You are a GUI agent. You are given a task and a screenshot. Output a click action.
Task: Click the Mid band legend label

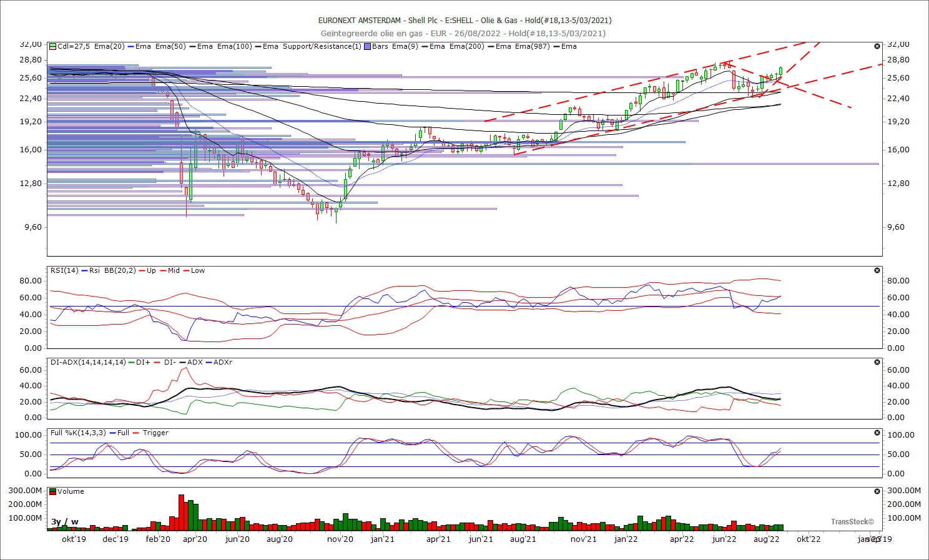(174, 270)
